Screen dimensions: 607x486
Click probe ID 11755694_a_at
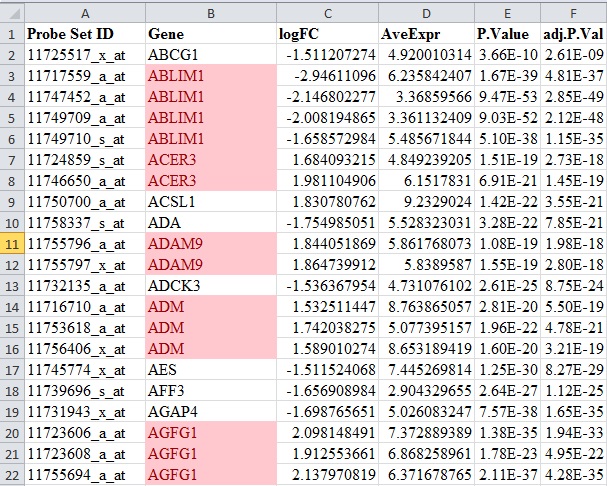(x=85, y=475)
